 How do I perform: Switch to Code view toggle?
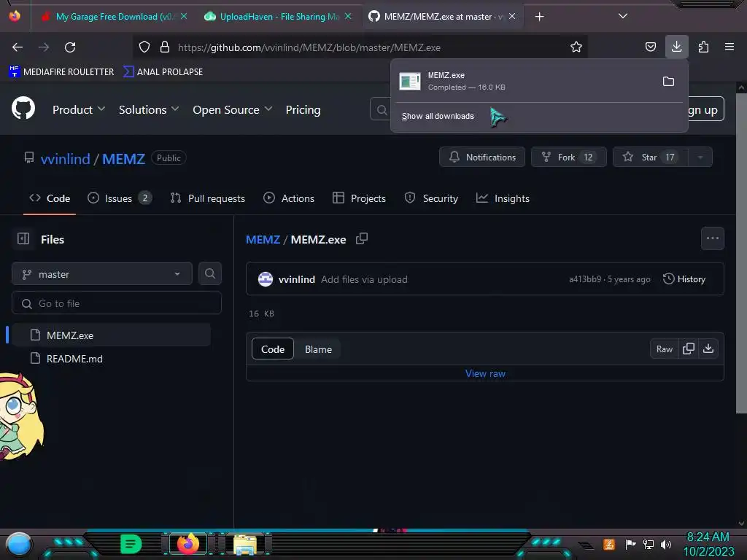click(273, 349)
